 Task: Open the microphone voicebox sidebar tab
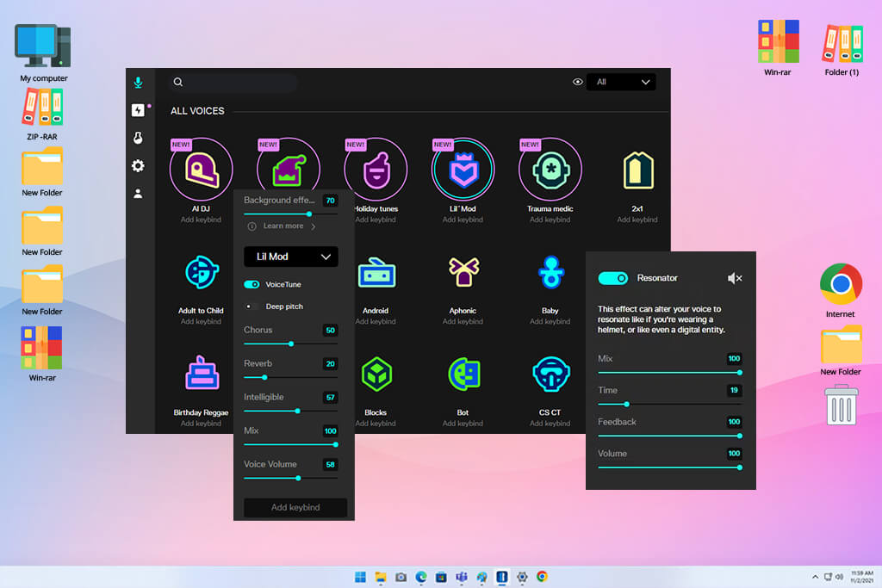(x=139, y=83)
